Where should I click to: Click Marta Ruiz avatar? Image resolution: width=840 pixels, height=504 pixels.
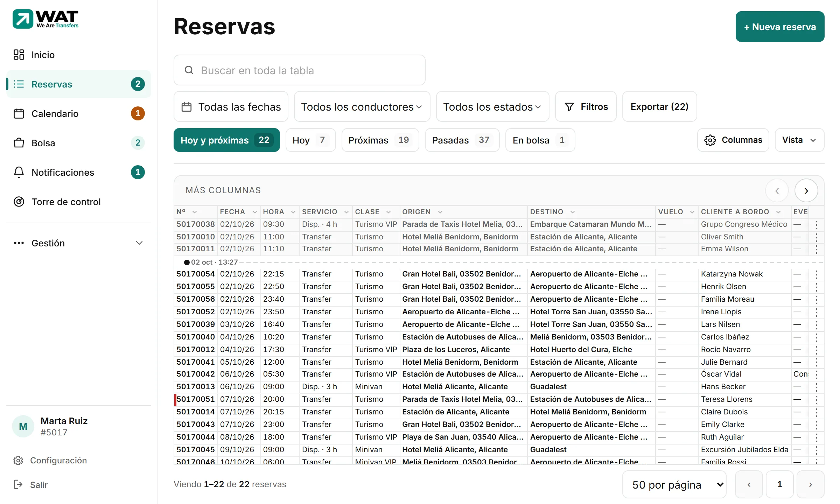(23, 427)
